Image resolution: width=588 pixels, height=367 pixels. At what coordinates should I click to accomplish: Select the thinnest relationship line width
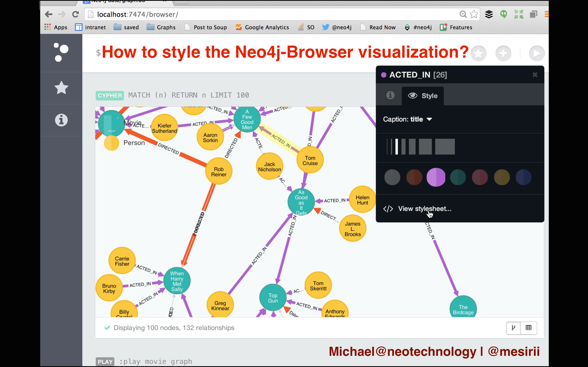387,147
